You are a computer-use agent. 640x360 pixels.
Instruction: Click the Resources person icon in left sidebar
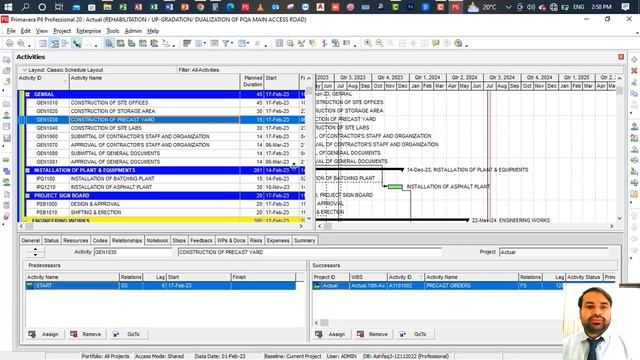click(x=7, y=115)
